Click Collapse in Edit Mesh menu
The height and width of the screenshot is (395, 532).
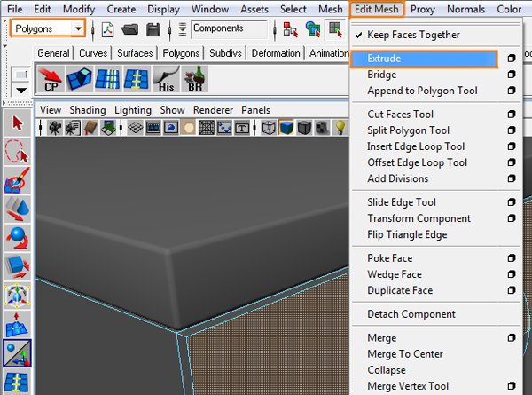pyautogui.click(x=387, y=370)
